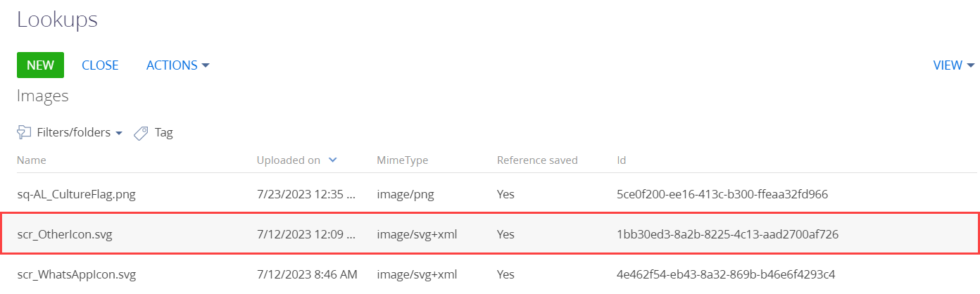Viewport: 980px width, 294px height.
Task: Toggle the Uploaded on sort arrow
Action: [x=333, y=160]
